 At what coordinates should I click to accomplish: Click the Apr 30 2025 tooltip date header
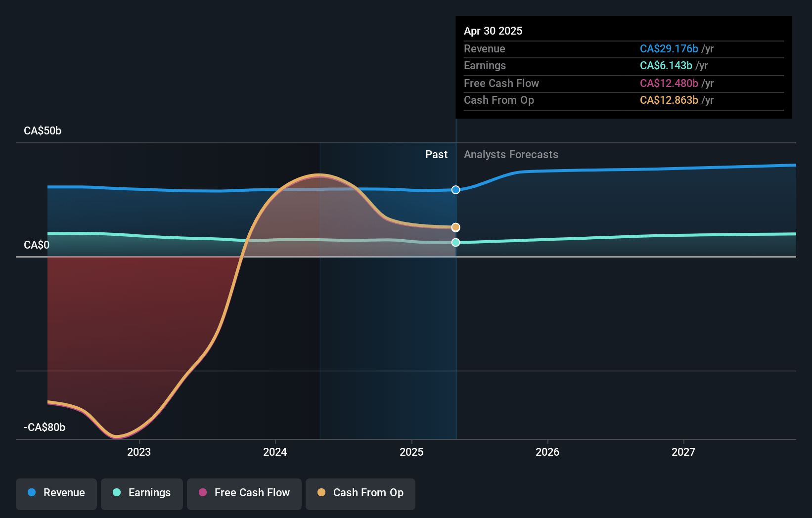tap(493, 31)
